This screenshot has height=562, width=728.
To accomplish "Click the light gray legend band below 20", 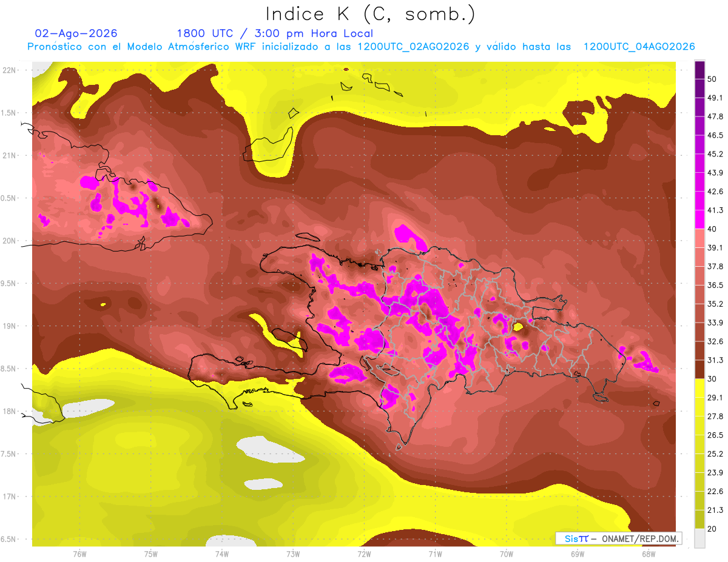I will [699, 538].
